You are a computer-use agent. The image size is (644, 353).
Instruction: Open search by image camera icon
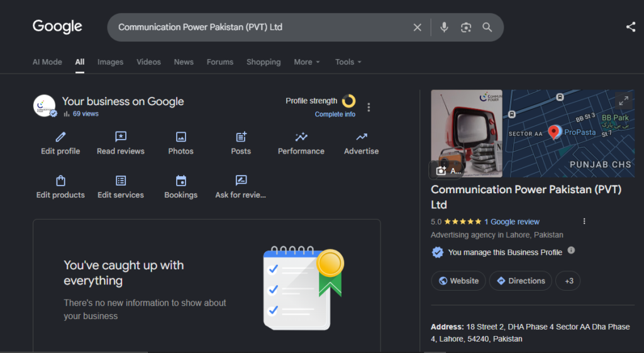coord(466,28)
